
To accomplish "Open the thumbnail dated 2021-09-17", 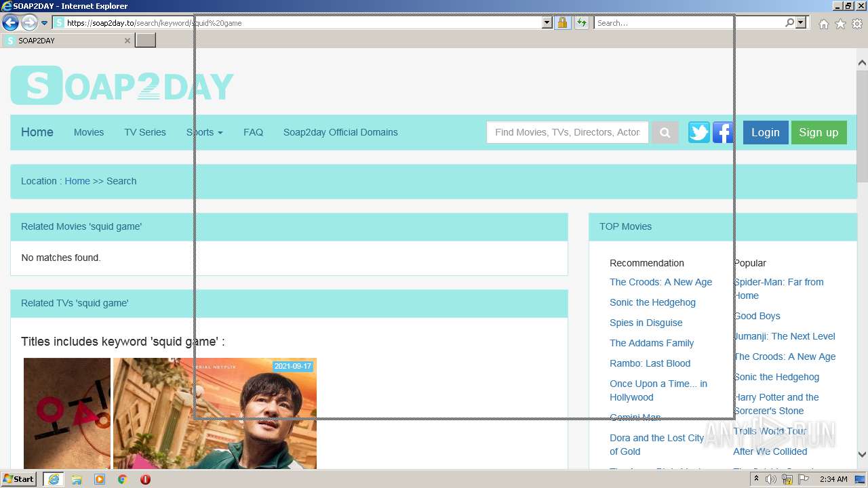I will pyautogui.click(x=215, y=413).
